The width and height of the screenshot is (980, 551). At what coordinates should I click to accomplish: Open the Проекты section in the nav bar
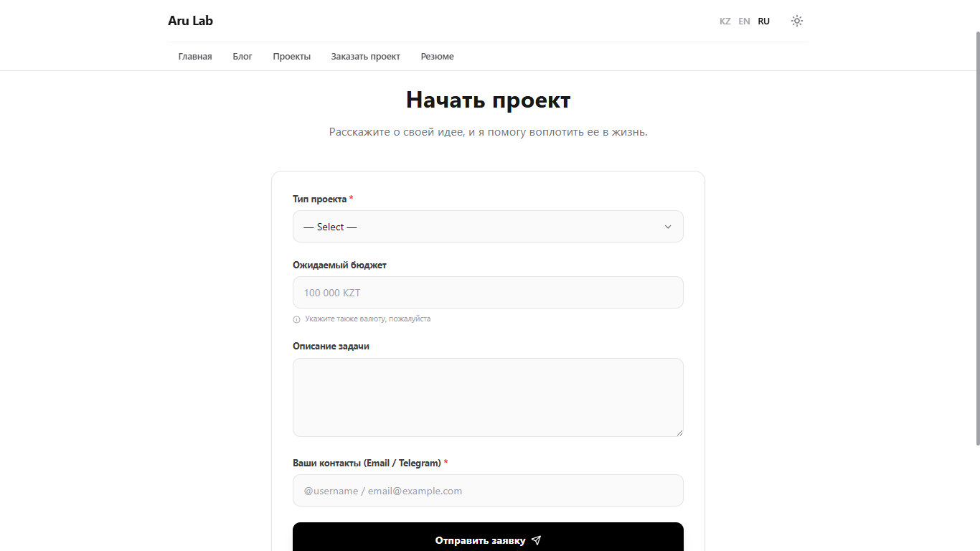pos(291,57)
